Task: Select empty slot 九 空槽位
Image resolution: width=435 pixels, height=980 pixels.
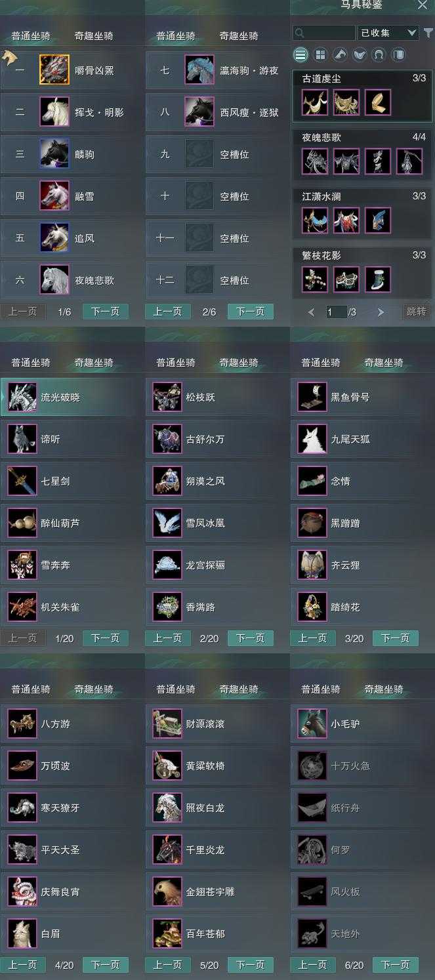Action: (217, 155)
